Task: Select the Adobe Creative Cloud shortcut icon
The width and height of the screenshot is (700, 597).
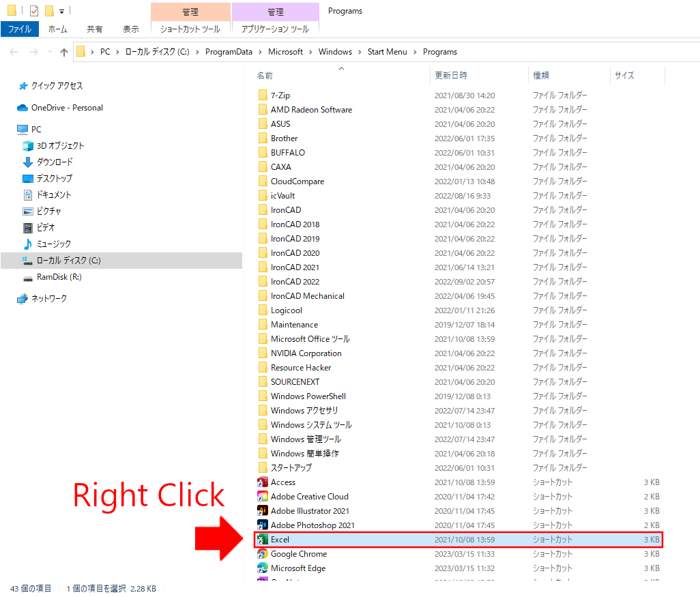Action: pyautogui.click(x=263, y=497)
